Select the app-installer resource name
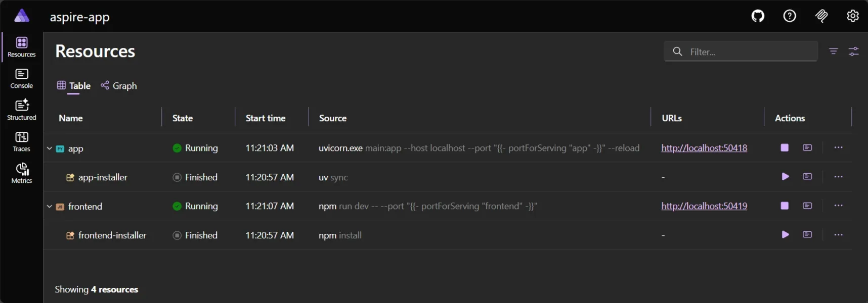Viewport: 868px width, 303px height. [x=103, y=177]
